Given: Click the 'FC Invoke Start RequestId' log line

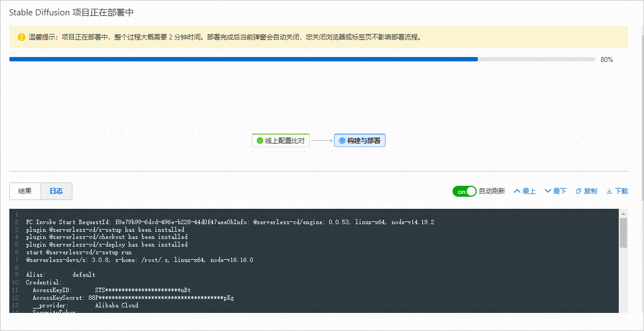Looking at the screenshot, I should tap(230, 222).
